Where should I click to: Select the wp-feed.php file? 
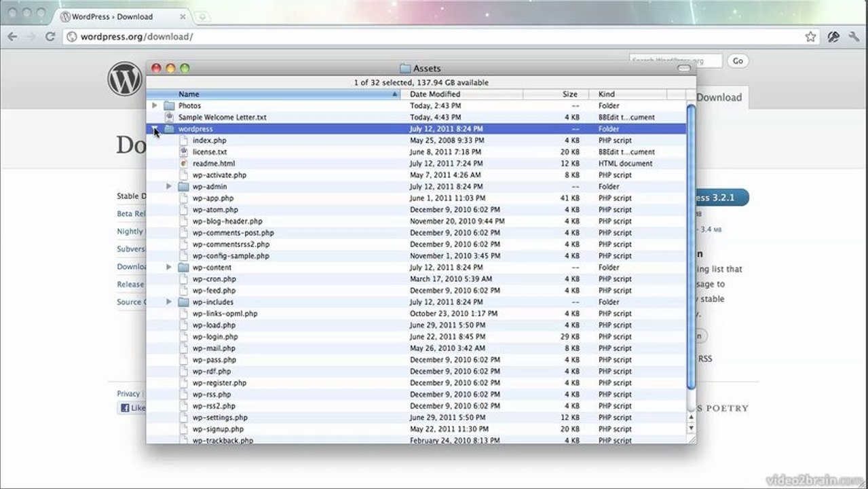click(x=214, y=291)
